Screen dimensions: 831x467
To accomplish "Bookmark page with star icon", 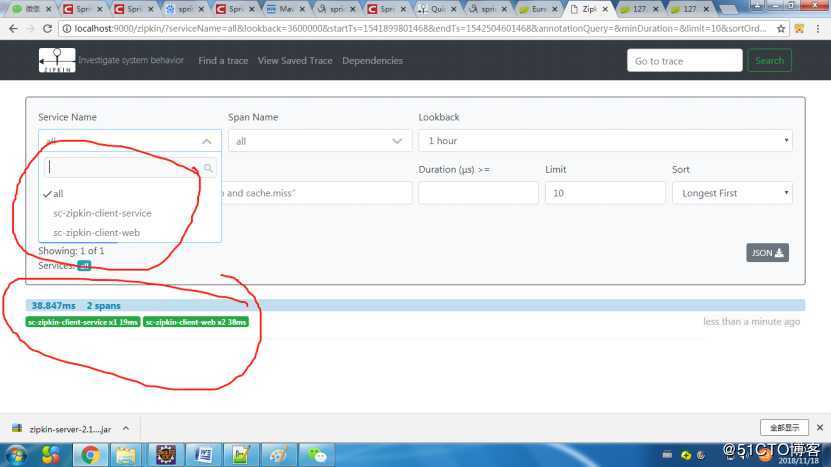I will [x=781, y=29].
